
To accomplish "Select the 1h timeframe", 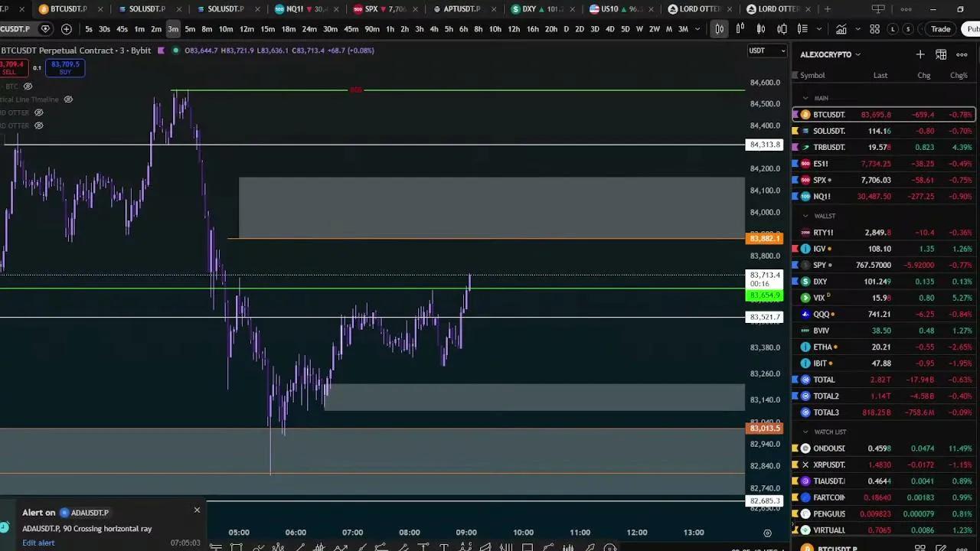I will [x=390, y=29].
